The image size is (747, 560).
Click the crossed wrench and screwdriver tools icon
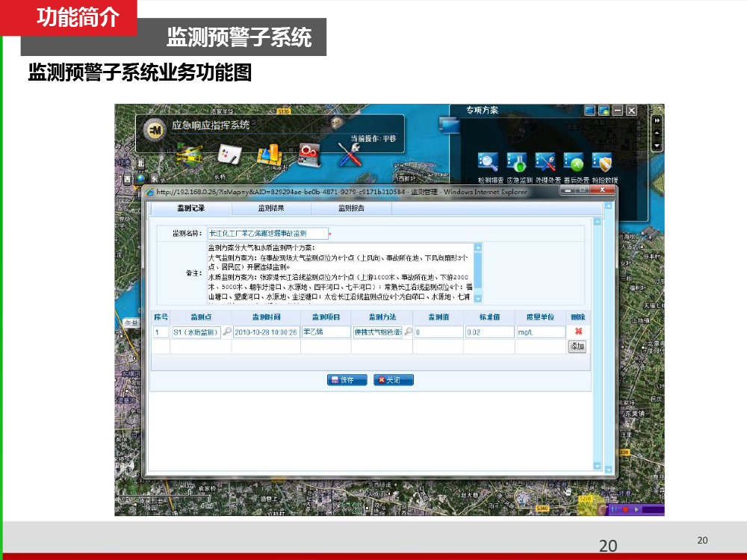point(349,154)
